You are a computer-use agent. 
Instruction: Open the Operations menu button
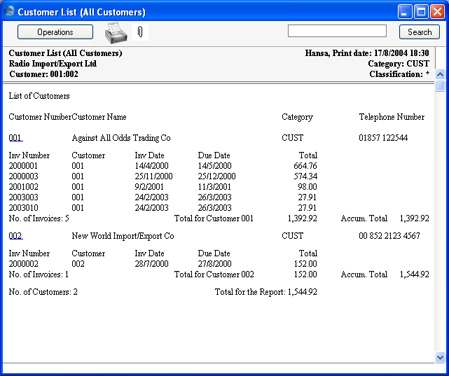(55, 32)
